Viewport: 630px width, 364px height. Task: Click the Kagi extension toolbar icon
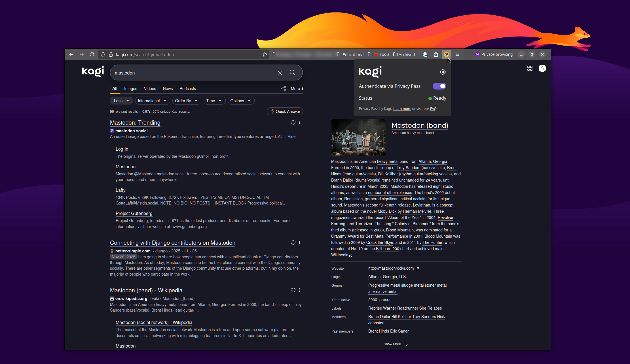point(446,54)
